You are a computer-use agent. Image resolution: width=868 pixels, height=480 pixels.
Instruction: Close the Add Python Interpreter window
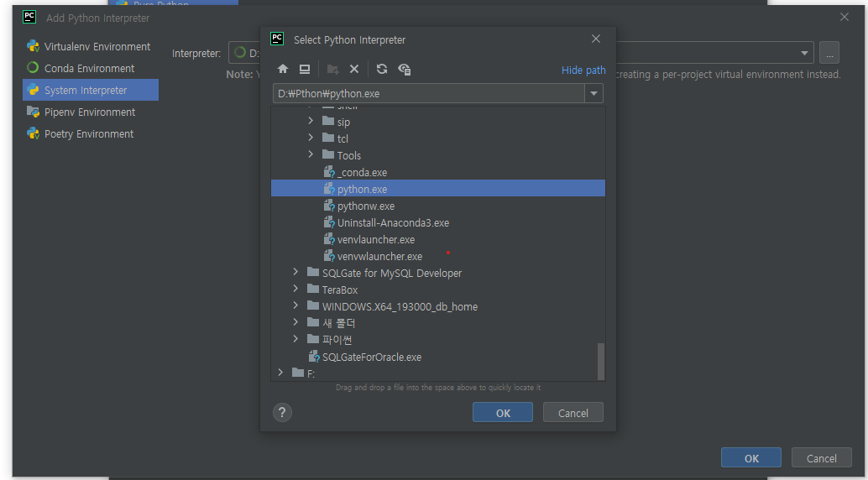click(844, 17)
